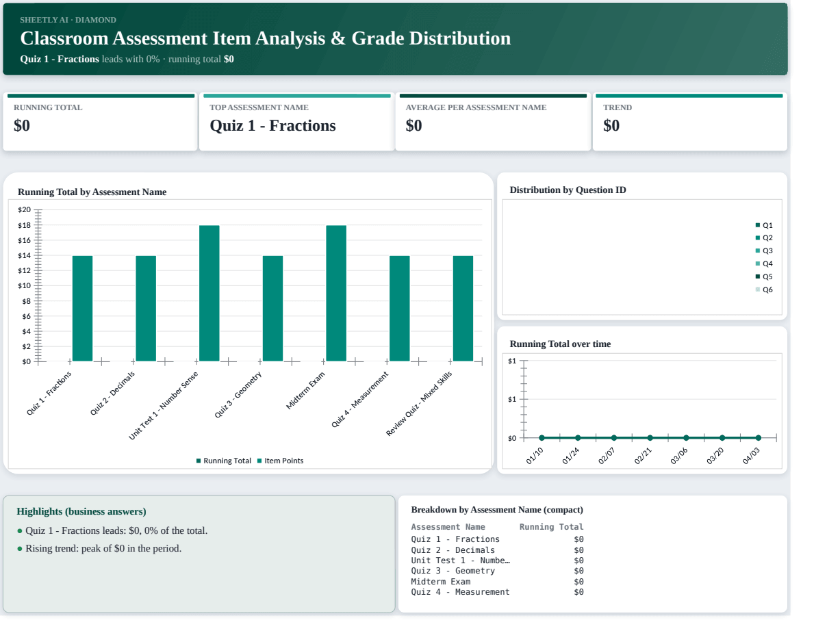Click the Quiz 4 - Measurement bar

(400, 308)
